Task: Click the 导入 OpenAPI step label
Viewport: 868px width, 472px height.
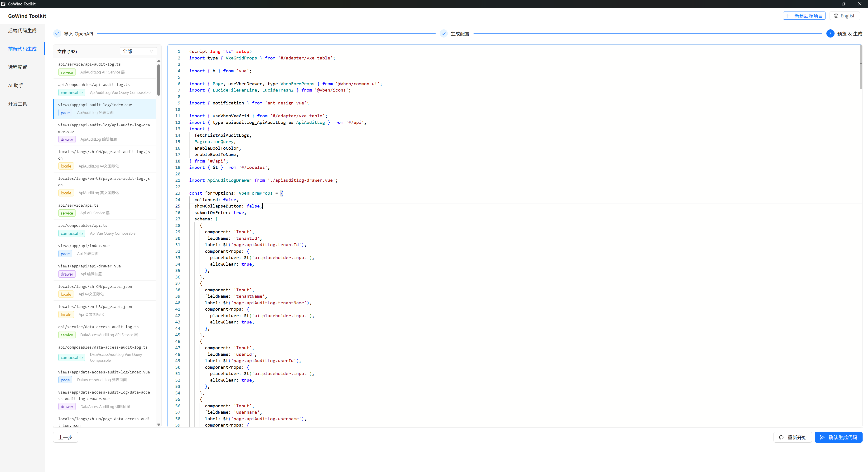Action: pos(78,34)
